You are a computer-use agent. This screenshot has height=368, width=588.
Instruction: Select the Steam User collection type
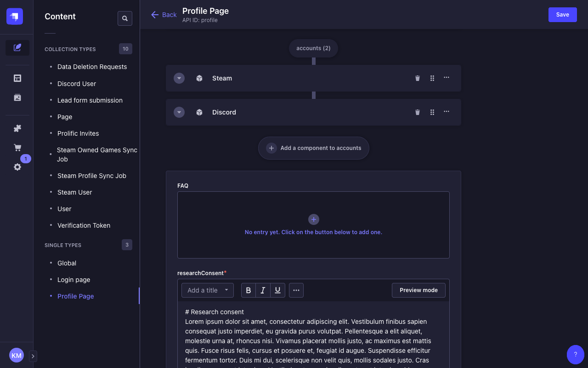pyautogui.click(x=74, y=192)
